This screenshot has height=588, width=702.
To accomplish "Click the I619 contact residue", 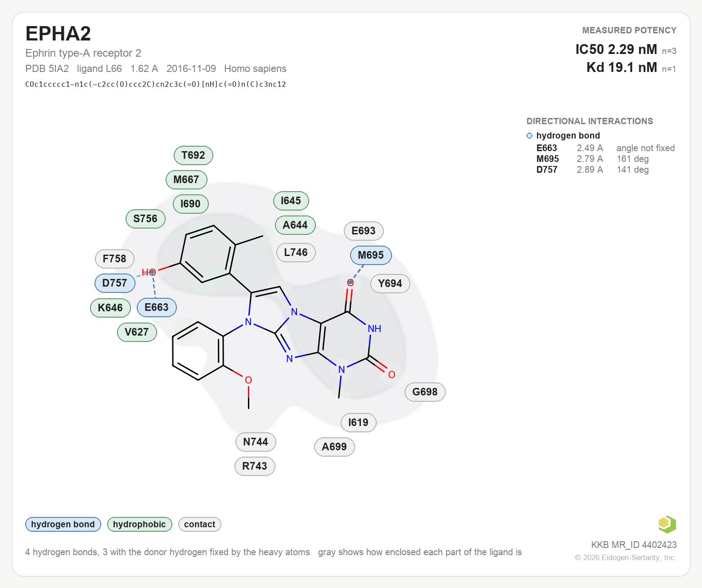I will pos(359,422).
